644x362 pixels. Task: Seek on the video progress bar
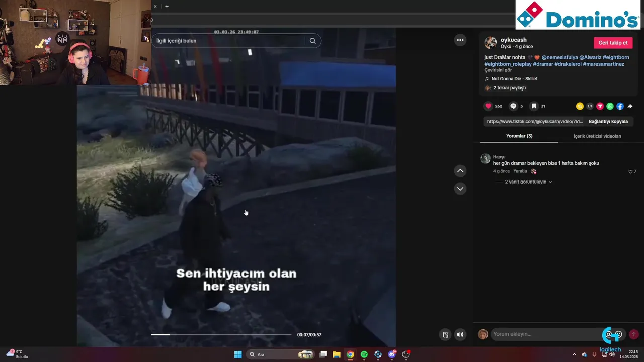pyautogui.click(x=221, y=334)
